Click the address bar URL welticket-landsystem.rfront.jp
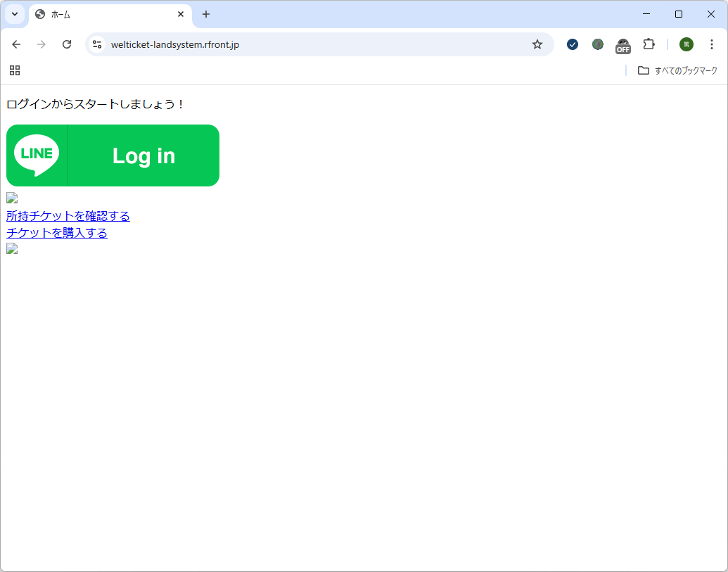 (175, 44)
